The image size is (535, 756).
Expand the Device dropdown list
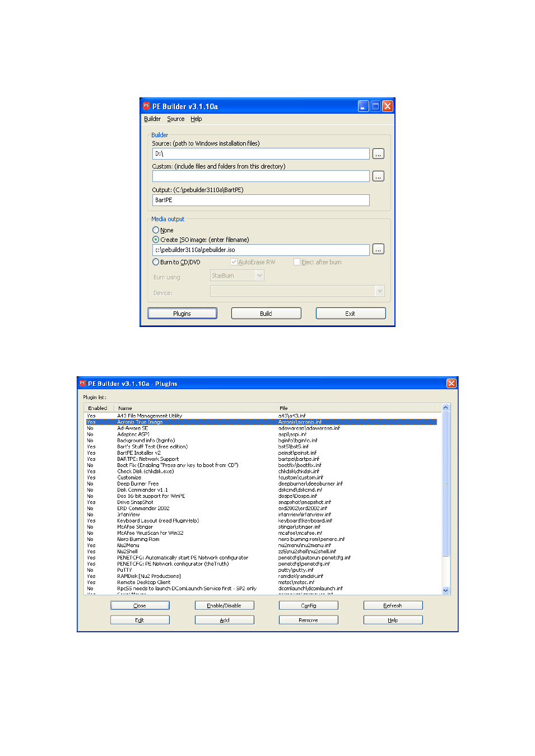pyautogui.click(x=380, y=291)
